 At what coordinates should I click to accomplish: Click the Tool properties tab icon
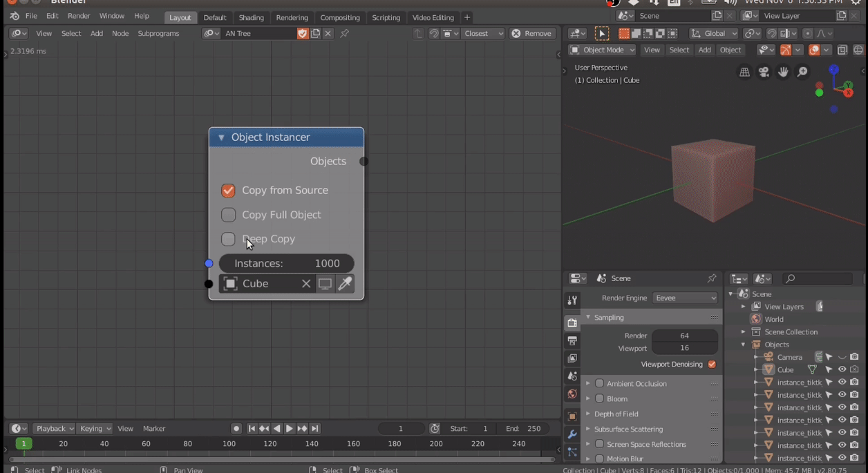(572, 300)
